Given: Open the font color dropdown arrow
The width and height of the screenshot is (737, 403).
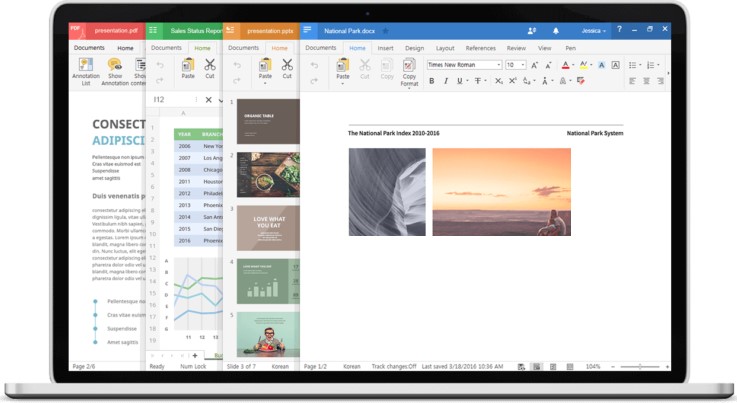Looking at the screenshot, I should 573,65.
